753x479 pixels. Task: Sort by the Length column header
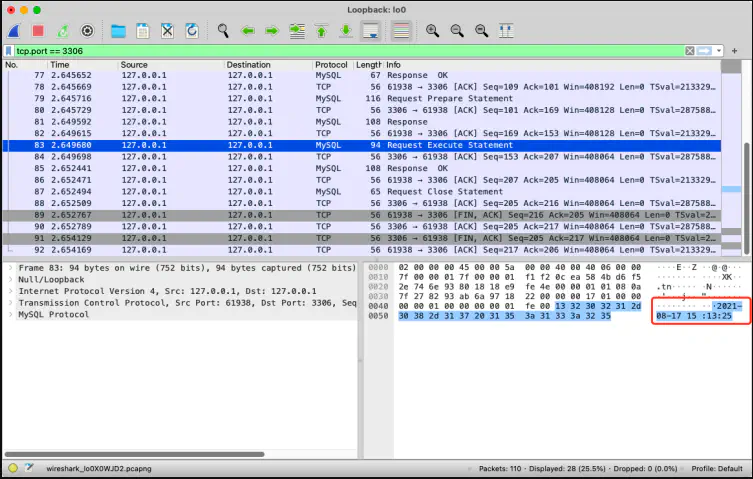[368, 65]
